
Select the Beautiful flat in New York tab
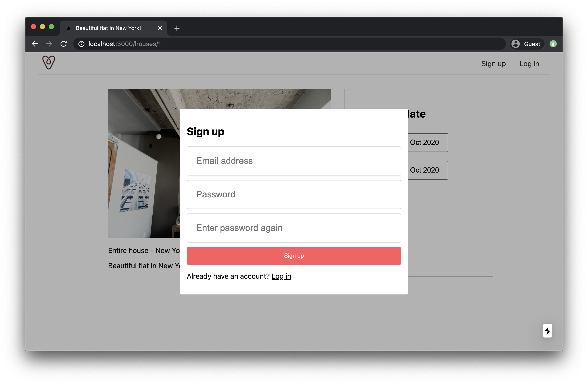108,28
